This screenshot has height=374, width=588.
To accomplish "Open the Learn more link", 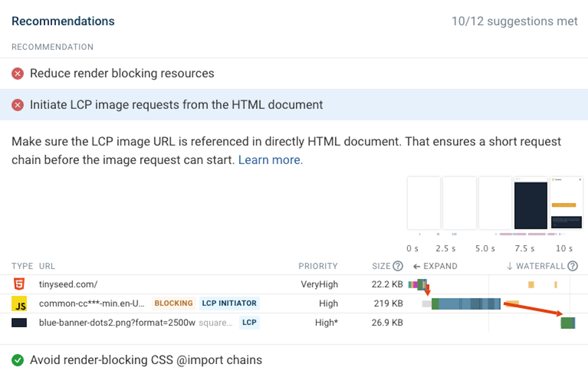I will 270,160.
